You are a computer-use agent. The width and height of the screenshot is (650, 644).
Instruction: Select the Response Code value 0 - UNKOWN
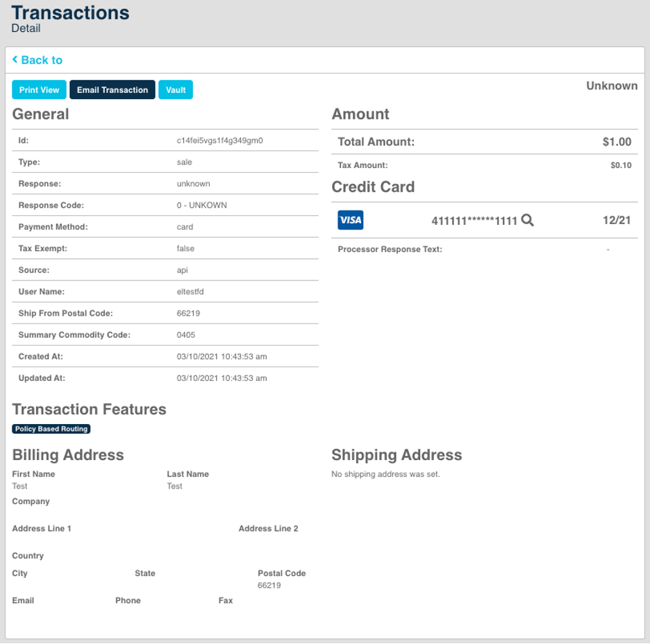point(202,205)
